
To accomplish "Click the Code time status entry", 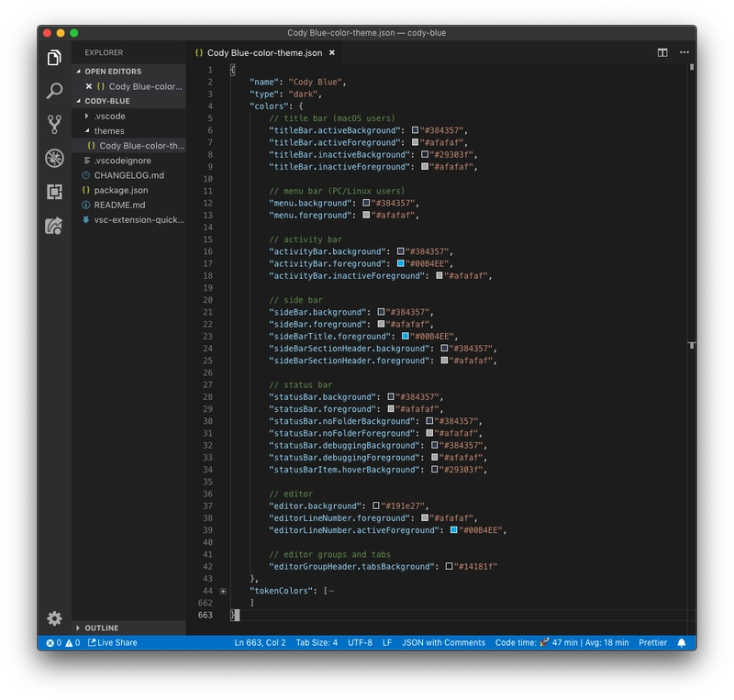I will point(562,643).
